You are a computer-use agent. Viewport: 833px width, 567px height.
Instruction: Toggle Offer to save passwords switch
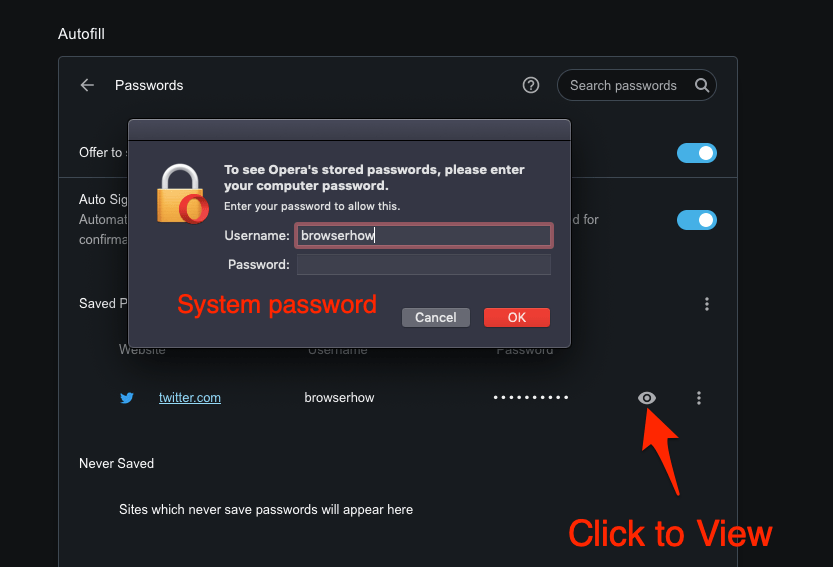point(697,153)
